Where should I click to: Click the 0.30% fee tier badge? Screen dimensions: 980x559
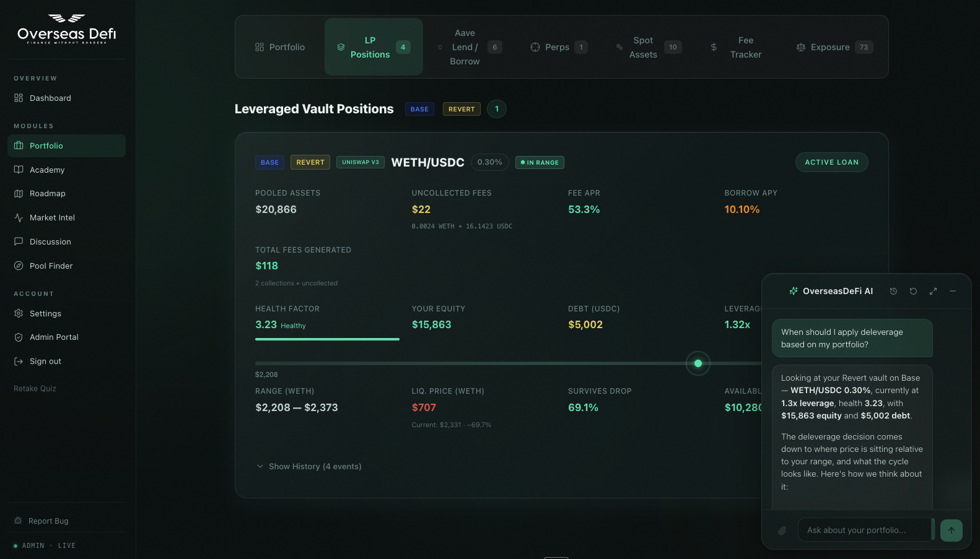pyautogui.click(x=490, y=162)
